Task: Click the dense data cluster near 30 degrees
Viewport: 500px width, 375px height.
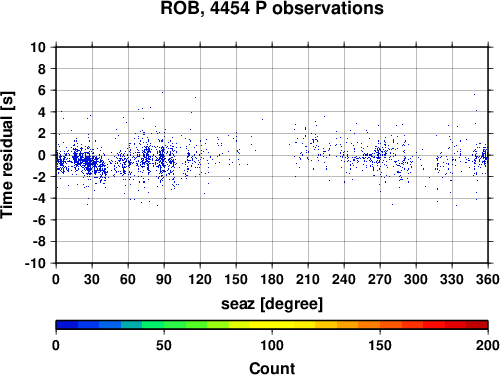Action: point(89,163)
